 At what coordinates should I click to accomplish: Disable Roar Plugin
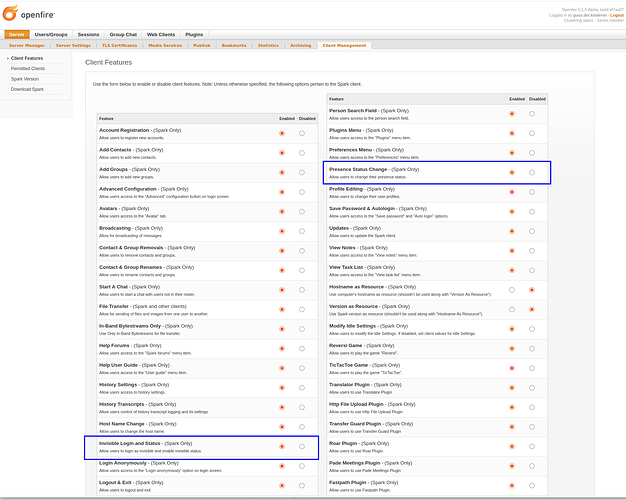pyautogui.click(x=532, y=446)
